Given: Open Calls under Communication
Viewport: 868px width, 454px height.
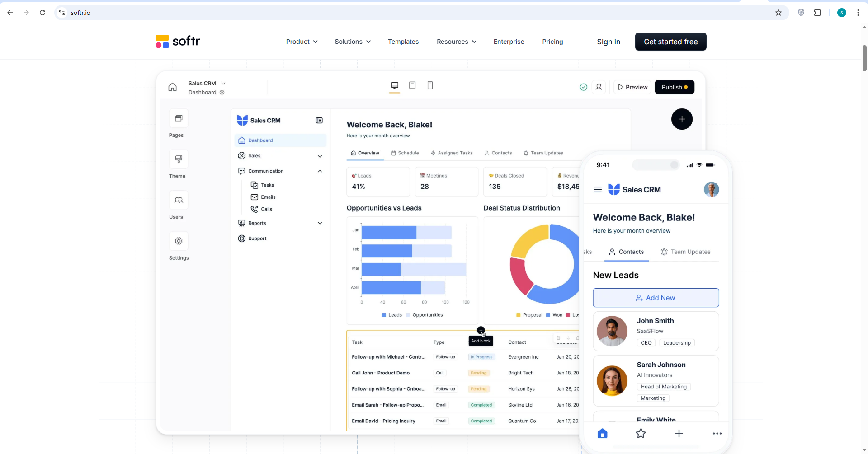Looking at the screenshot, I should pyautogui.click(x=261, y=209).
